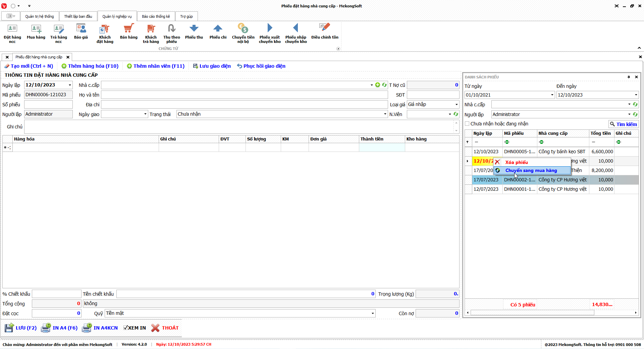Image resolution: width=644 pixels, height=349 pixels.
Task: Choose Chuyển sang mua hàng menu item
Action: point(531,171)
